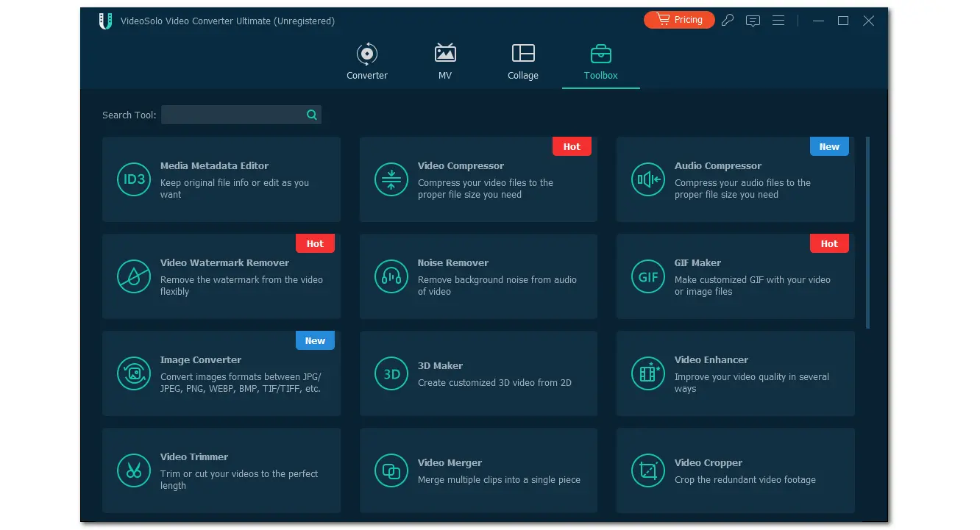This screenshot has height=530, width=980.
Task: Click the Video Merger icon
Action: [x=391, y=470]
